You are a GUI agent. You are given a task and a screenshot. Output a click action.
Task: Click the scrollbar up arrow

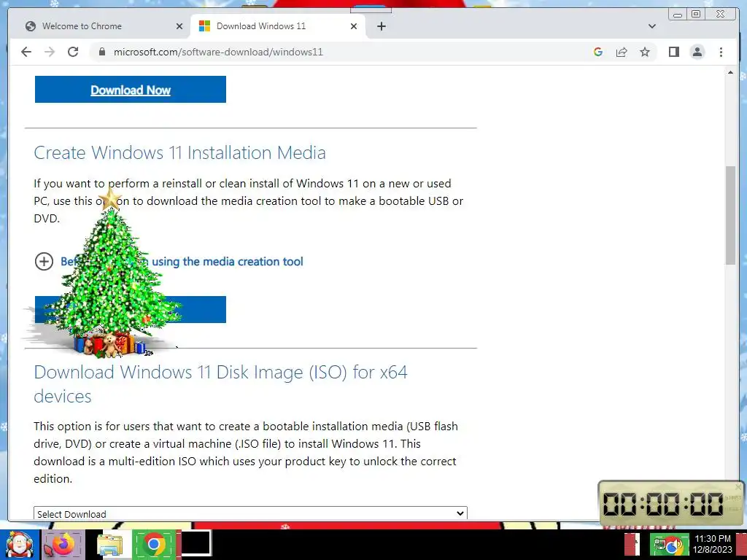pos(730,72)
